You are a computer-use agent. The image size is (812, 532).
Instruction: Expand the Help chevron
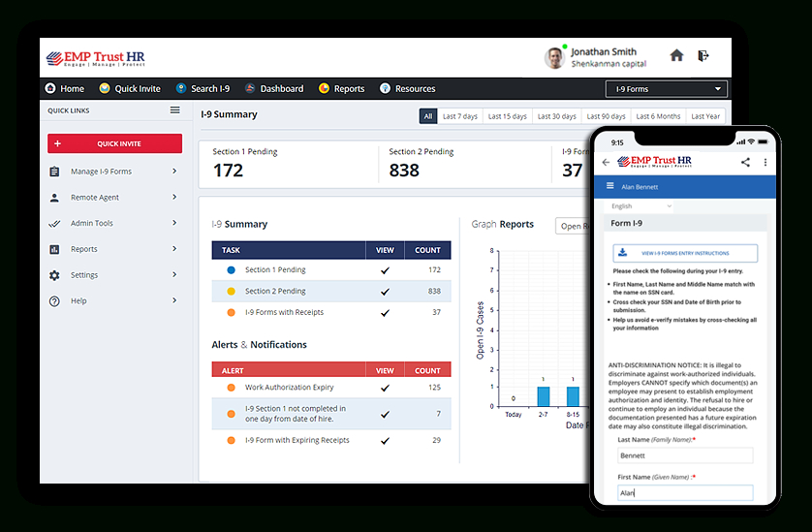(174, 300)
